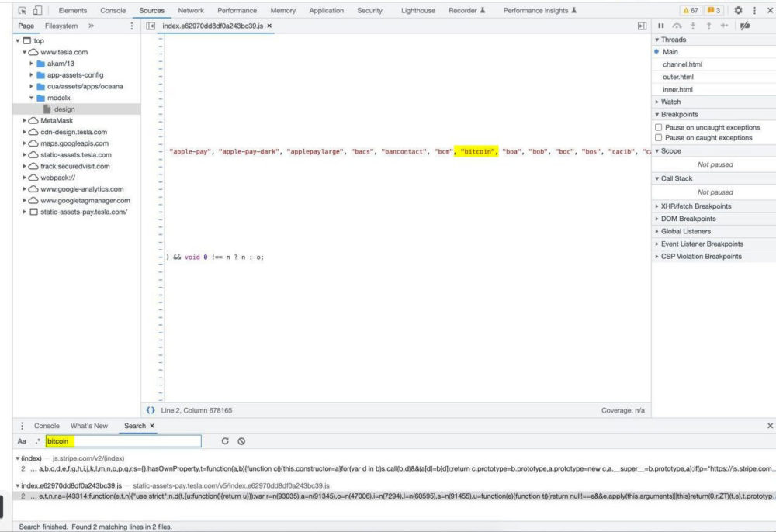Click the pretty print braces icon
This screenshot has height=532, width=776.
(x=151, y=410)
